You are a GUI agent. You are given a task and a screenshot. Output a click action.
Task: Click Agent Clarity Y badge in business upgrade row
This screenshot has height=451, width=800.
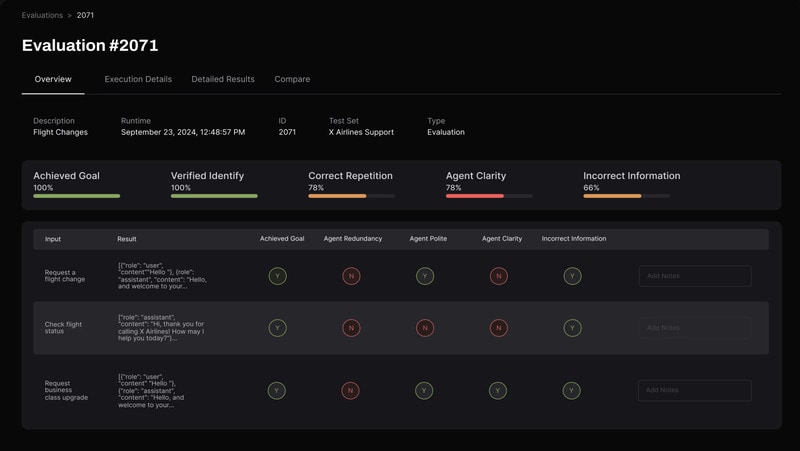coord(498,391)
